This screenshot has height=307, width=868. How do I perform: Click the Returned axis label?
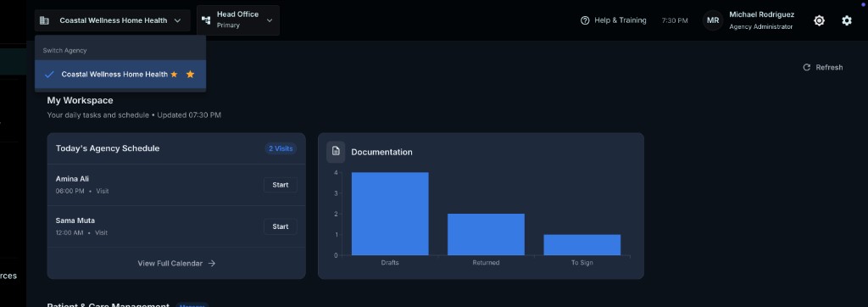[486, 263]
